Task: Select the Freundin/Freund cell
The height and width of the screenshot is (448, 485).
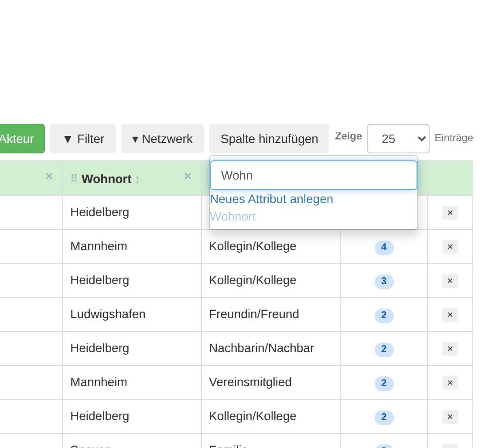Action: pos(271,315)
